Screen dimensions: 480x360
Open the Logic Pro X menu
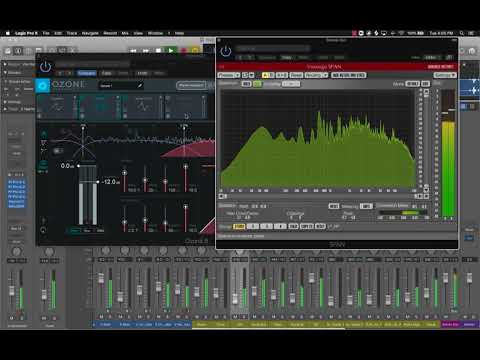[x=26, y=33]
